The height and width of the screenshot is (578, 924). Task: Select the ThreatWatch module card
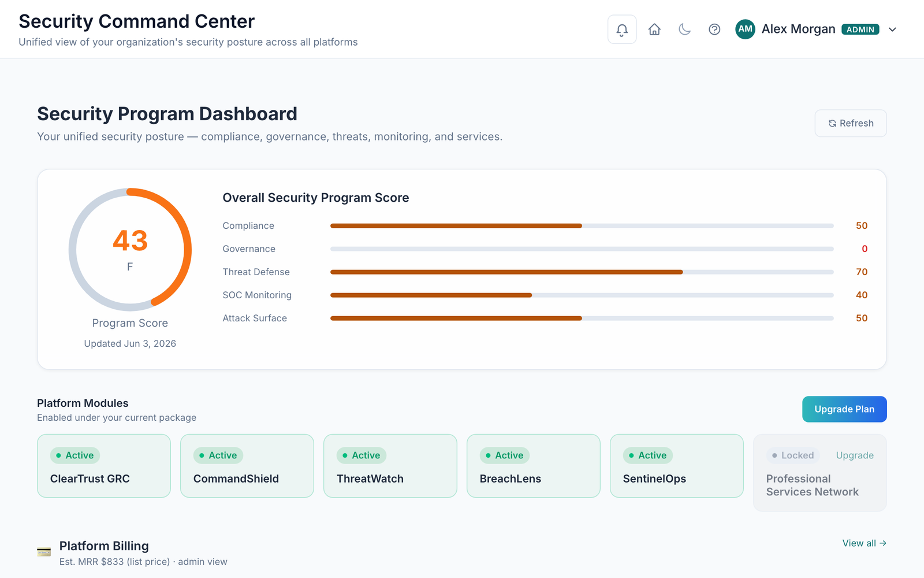tap(390, 466)
